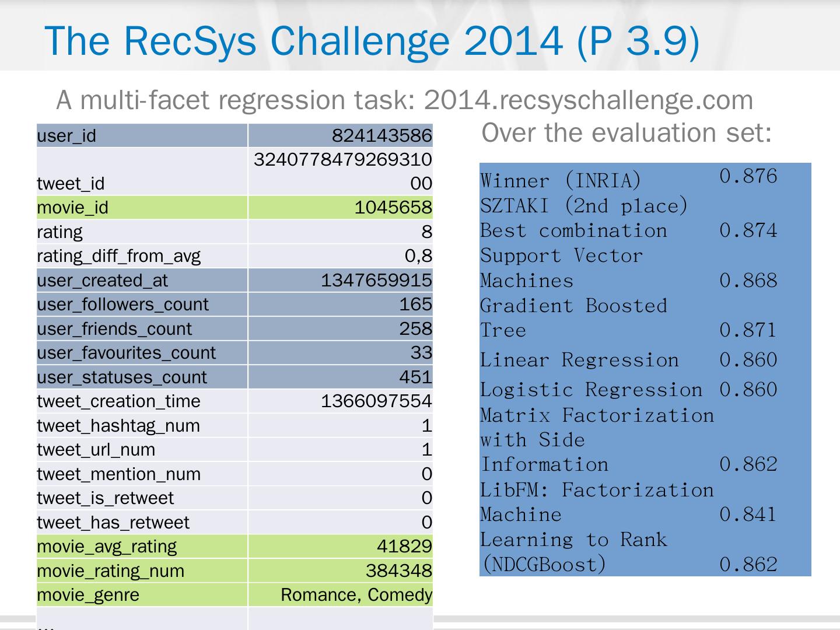Click the user_id value 824143586
This screenshot has height=630, width=840.
tap(381, 136)
